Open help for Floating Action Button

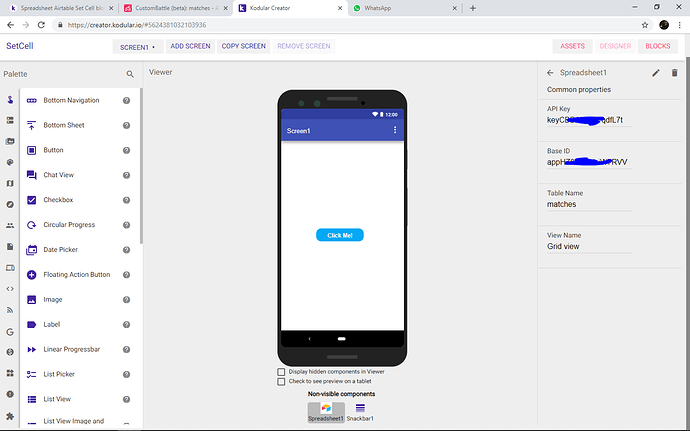tap(126, 275)
